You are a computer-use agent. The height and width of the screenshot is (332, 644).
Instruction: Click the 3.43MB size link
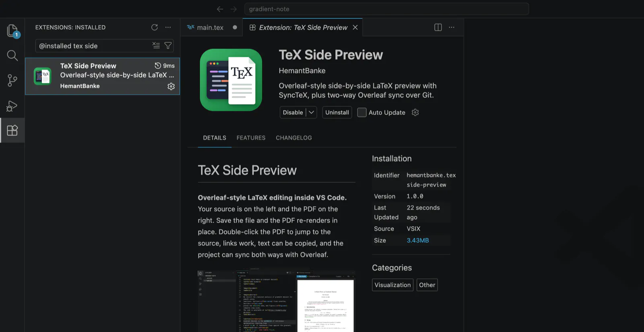[x=418, y=240]
